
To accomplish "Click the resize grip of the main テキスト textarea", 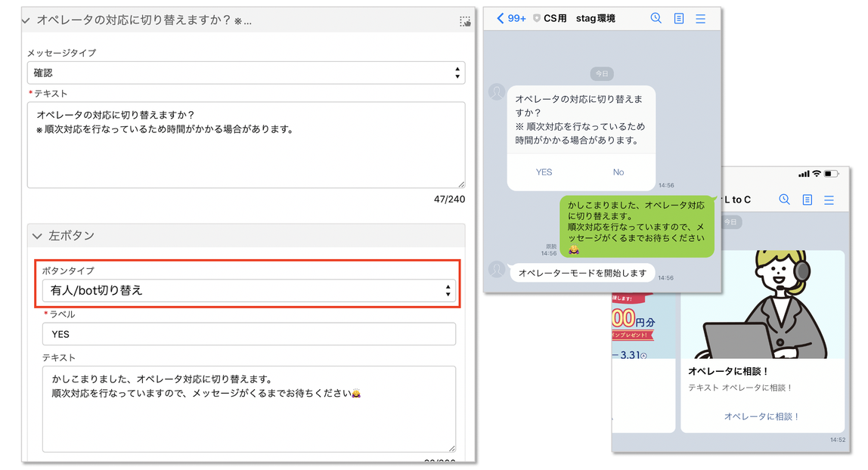I will [461, 184].
